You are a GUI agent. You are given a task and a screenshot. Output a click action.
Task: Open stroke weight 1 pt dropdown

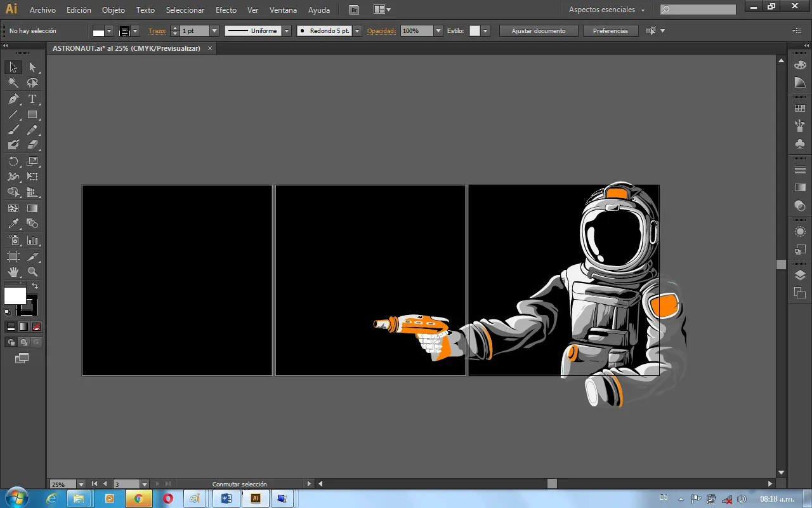214,31
